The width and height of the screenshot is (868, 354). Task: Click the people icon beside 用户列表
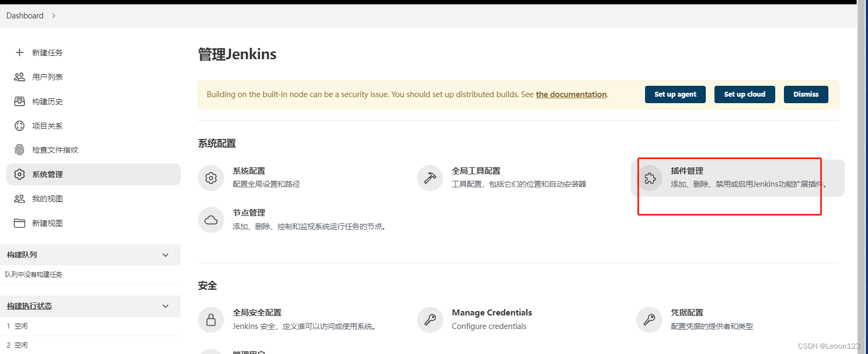click(x=20, y=77)
